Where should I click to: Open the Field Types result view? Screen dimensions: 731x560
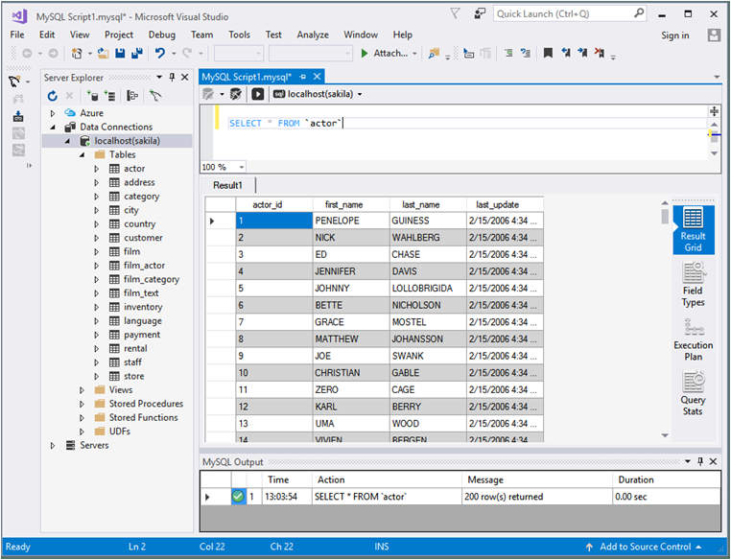(x=694, y=284)
